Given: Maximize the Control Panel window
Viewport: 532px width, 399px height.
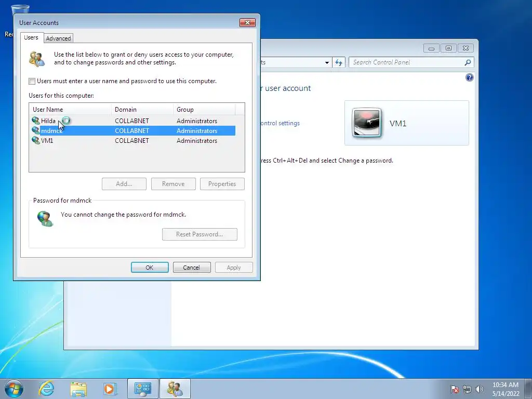Looking at the screenshot, I should click(x=448, y=48).
